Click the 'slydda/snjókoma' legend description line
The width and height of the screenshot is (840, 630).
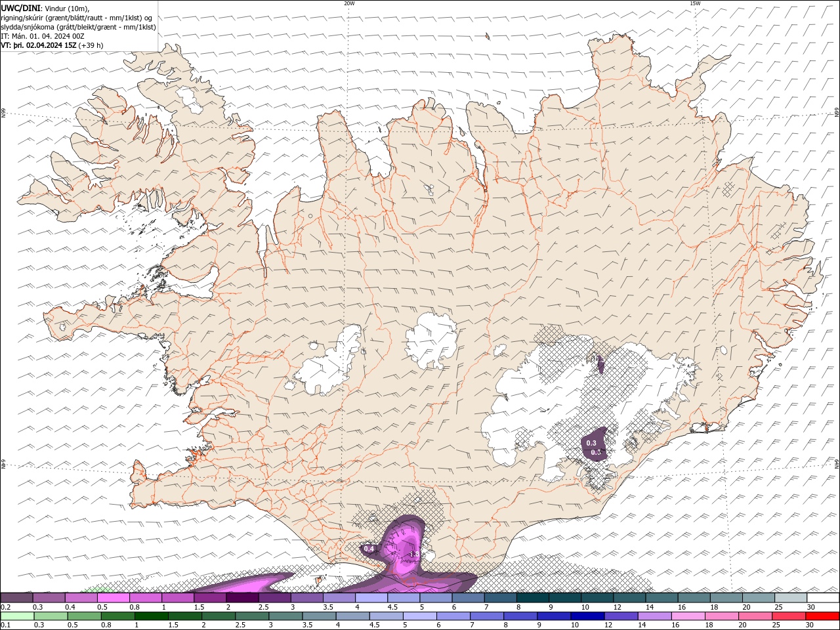78,27
